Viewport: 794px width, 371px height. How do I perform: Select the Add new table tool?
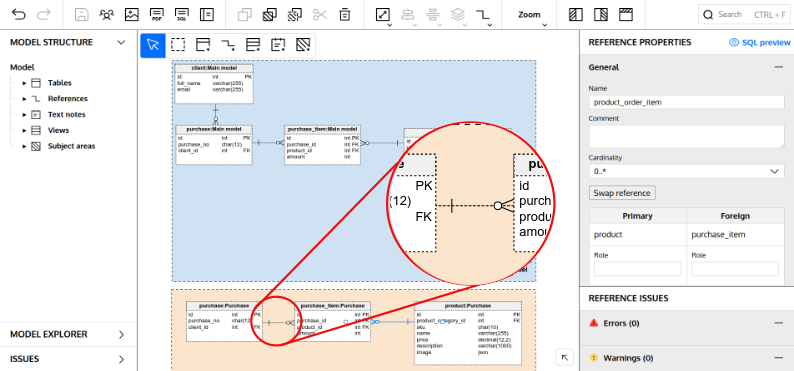click(203, 45)
